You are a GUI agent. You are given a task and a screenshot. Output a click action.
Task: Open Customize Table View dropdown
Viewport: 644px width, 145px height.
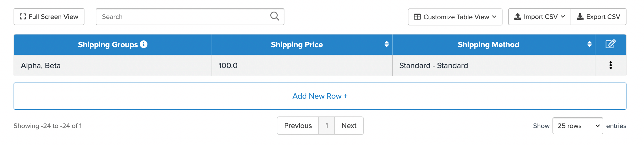pyautogui.click(x=455, y=17)
